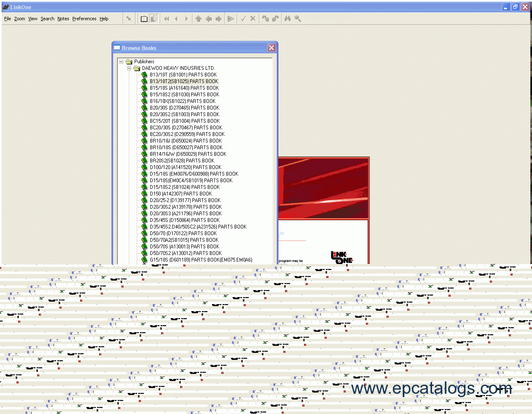Select the Publishers root folder
532x414 pixels.
(144, 62)
